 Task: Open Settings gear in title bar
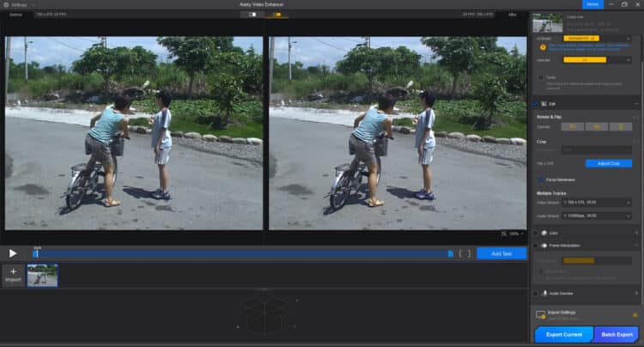pos(7,4)
